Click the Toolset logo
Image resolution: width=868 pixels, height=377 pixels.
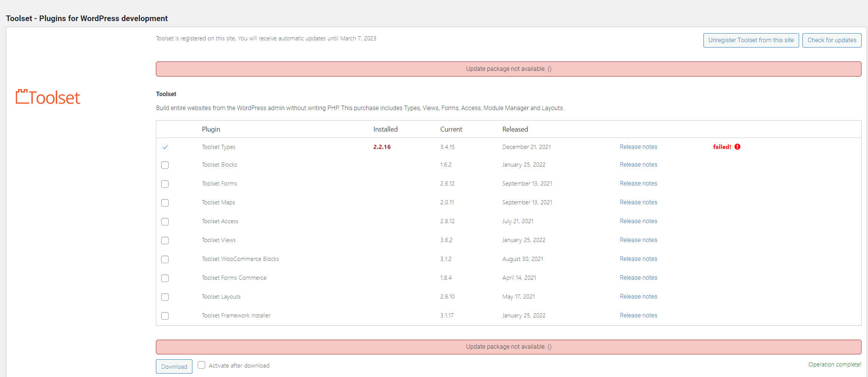click(48, 97)
